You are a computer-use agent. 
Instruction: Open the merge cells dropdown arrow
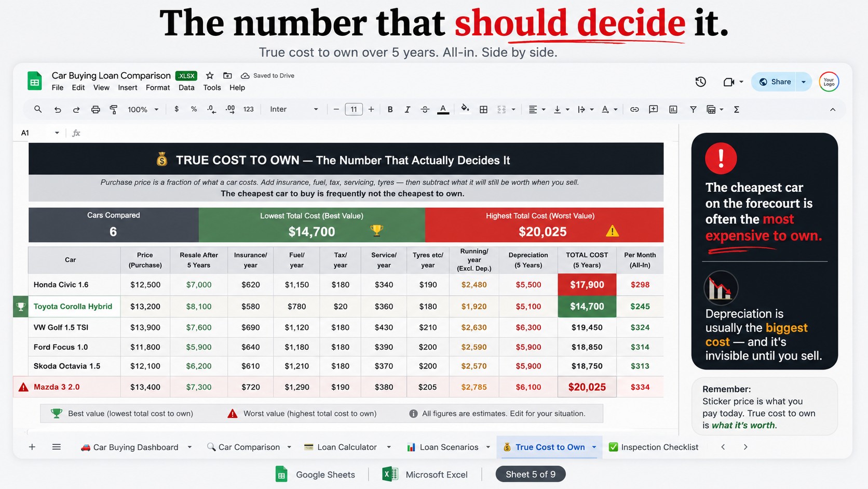tap(513, 110)
